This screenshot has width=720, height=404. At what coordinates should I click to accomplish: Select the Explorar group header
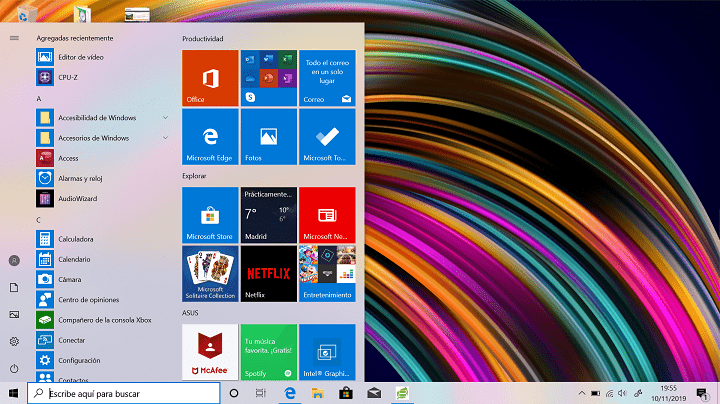point(194,176)
